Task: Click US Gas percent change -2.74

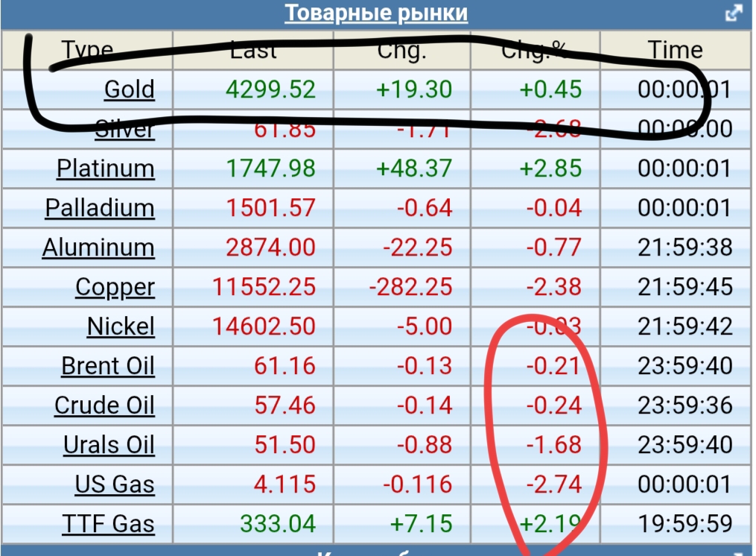Action: [553, 484]
